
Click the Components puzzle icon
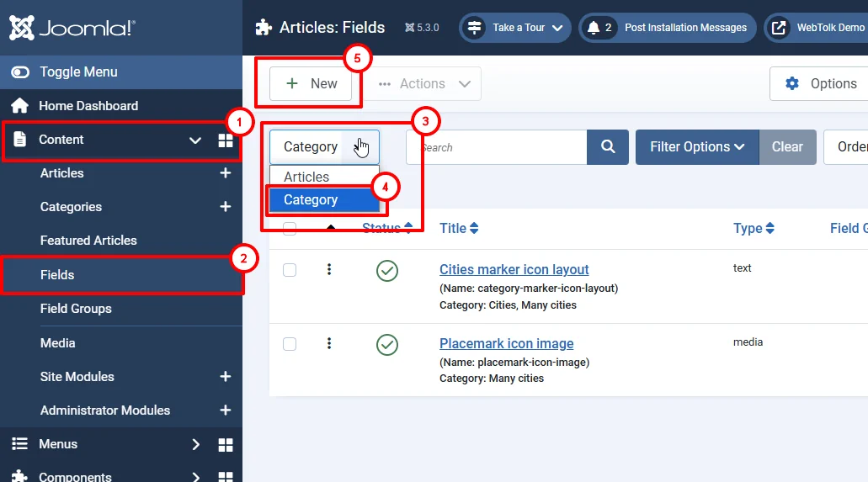coord(20,476)
